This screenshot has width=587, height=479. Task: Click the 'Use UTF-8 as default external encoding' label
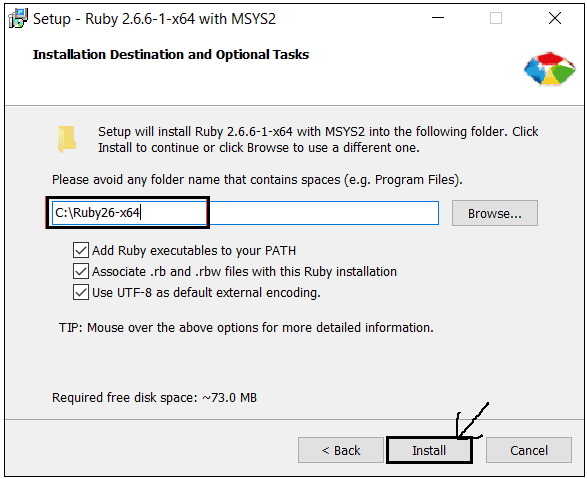[206, 292]
